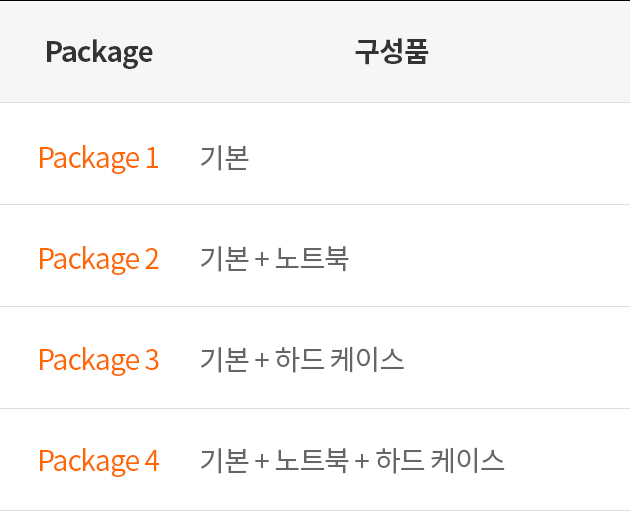Image resolution: width=630 pixels, height=511 pixels.
Task: Open the orange Package 3 label
Action: (98, 360)
